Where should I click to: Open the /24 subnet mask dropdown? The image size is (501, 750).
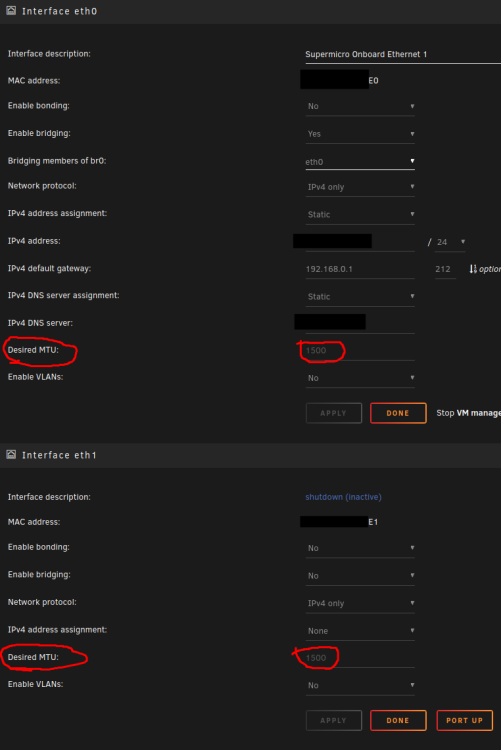[450, 242]
